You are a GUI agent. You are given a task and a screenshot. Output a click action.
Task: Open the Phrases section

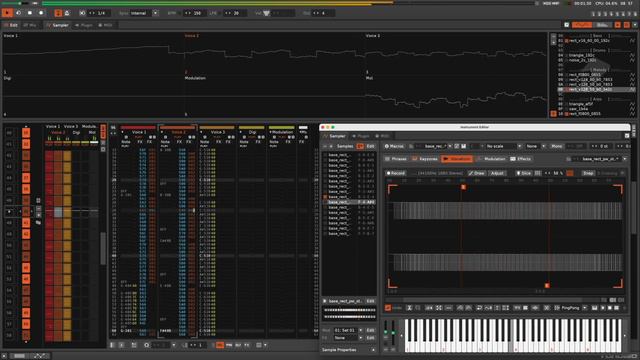pyautogui.click(x=396, y=159)
